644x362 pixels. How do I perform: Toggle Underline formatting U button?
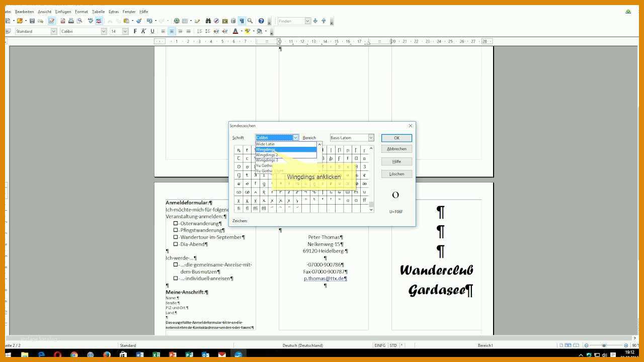pyautogui.click(x=152, y=31)
